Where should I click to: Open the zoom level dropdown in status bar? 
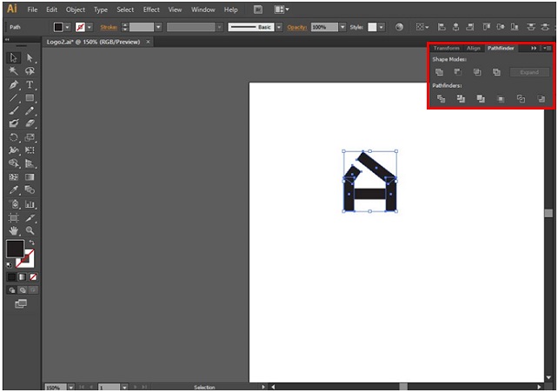coord(71,387)
